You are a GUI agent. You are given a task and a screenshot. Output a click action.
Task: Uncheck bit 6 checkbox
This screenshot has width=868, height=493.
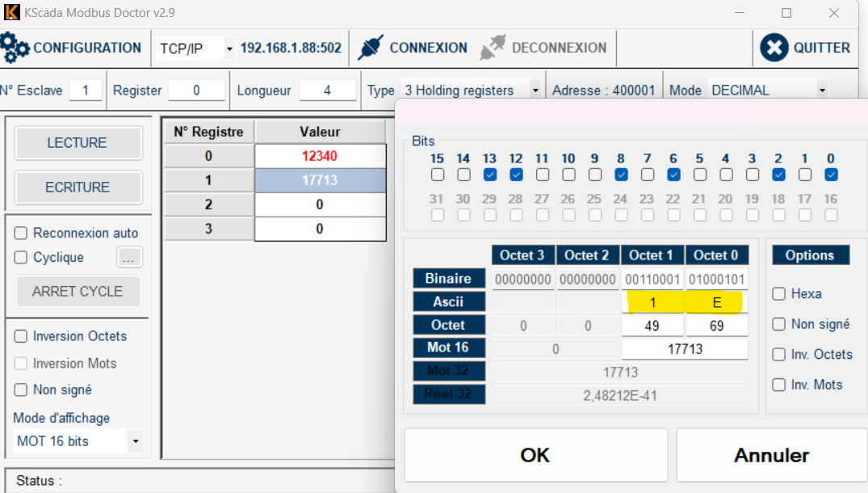point(673,175)
